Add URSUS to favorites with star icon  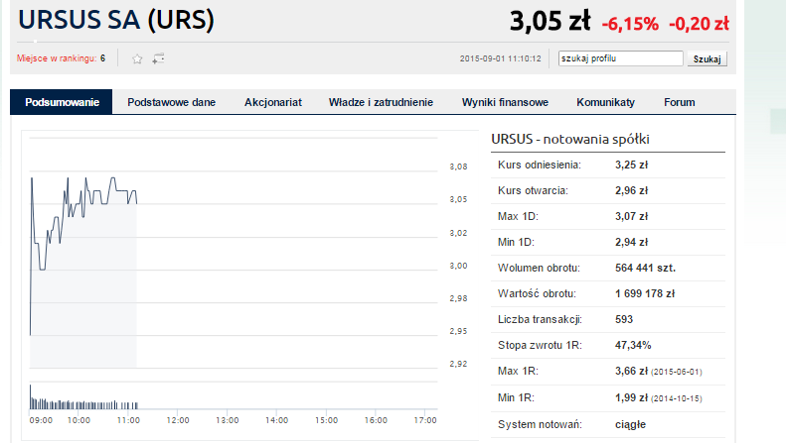[x=137, y=59]
